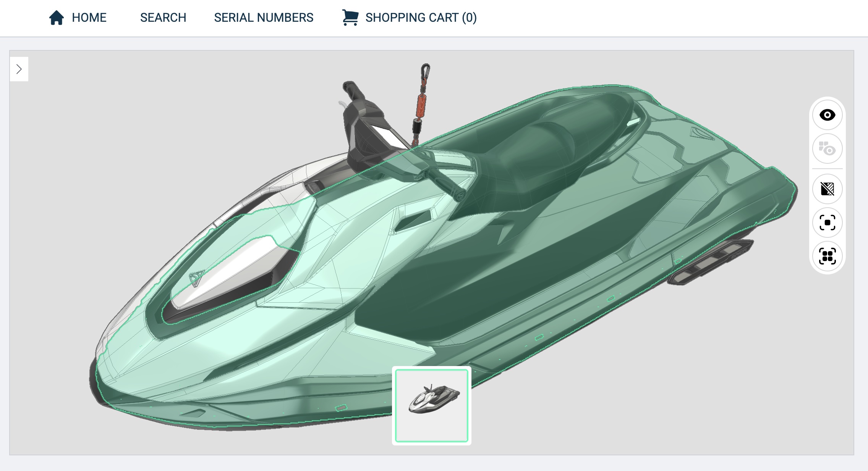Click the Home house icon

pyautogui.click(x=57, y=18)
